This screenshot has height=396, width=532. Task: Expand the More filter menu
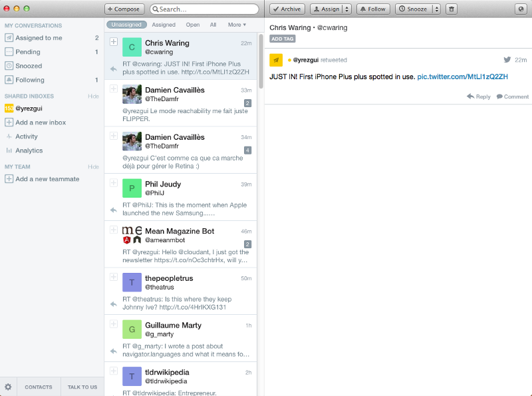pos(237,25)
